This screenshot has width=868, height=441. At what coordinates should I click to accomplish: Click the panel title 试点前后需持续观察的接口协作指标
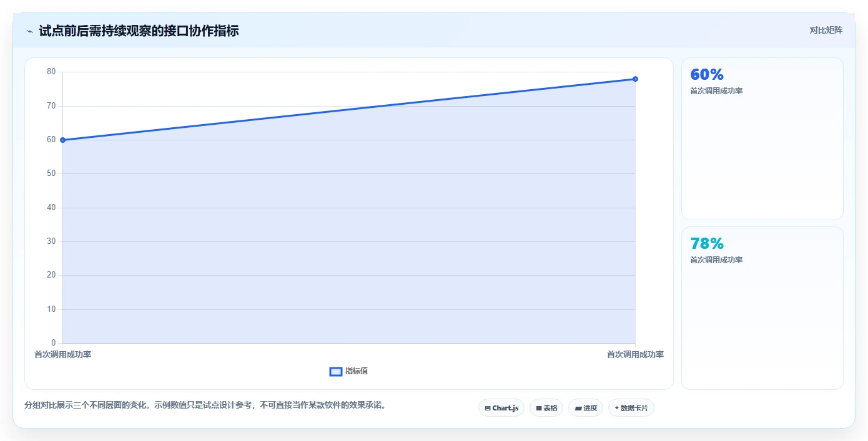[139, 31]
